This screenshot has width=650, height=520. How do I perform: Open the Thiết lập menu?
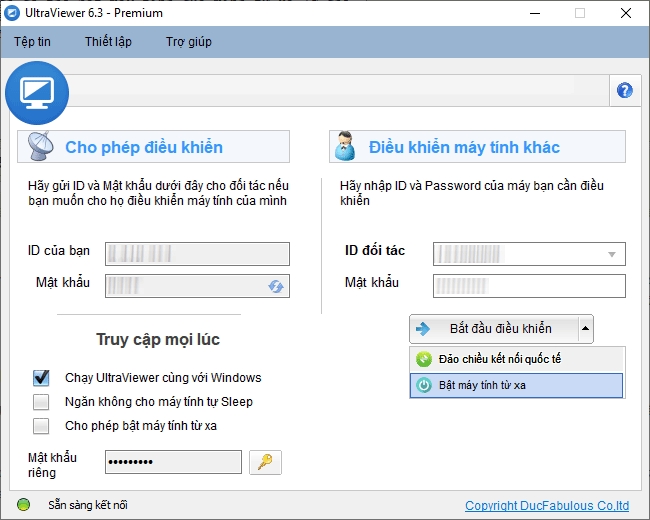click(109, 42)
